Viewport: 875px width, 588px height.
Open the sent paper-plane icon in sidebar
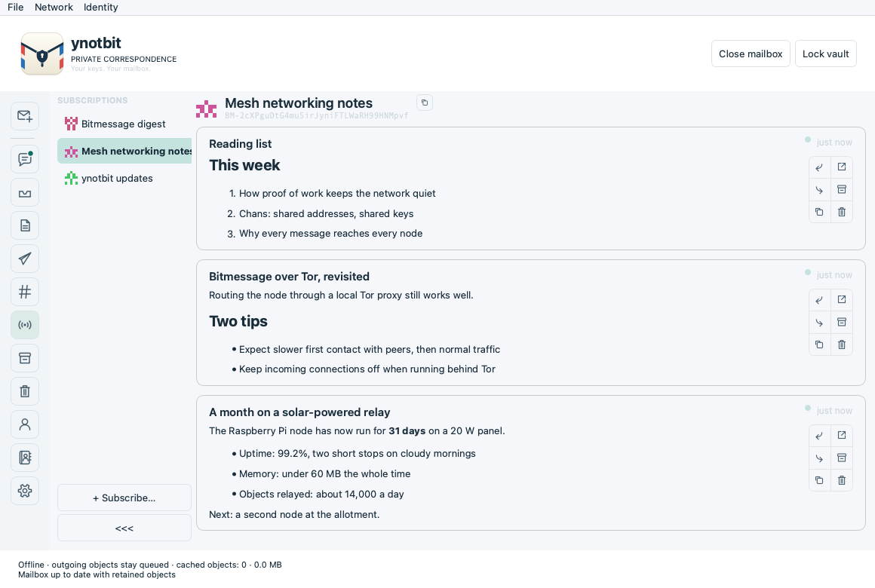(25, 259)
